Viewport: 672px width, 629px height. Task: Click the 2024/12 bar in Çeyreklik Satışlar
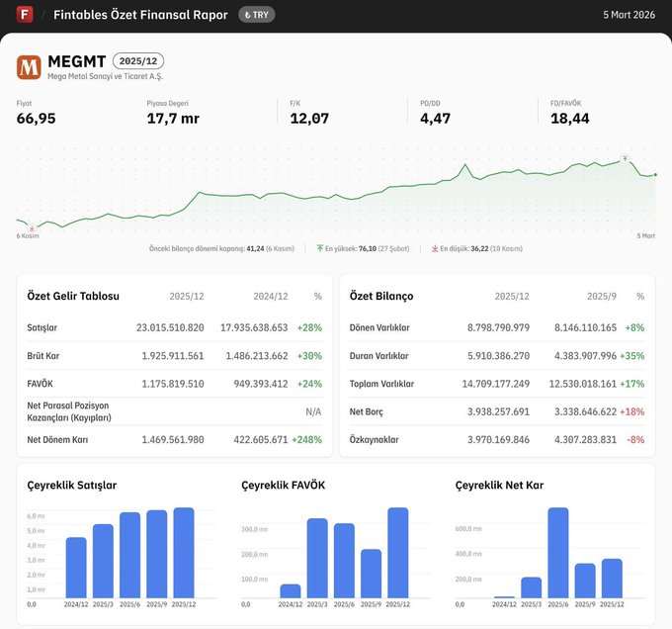tap(76, 568)
